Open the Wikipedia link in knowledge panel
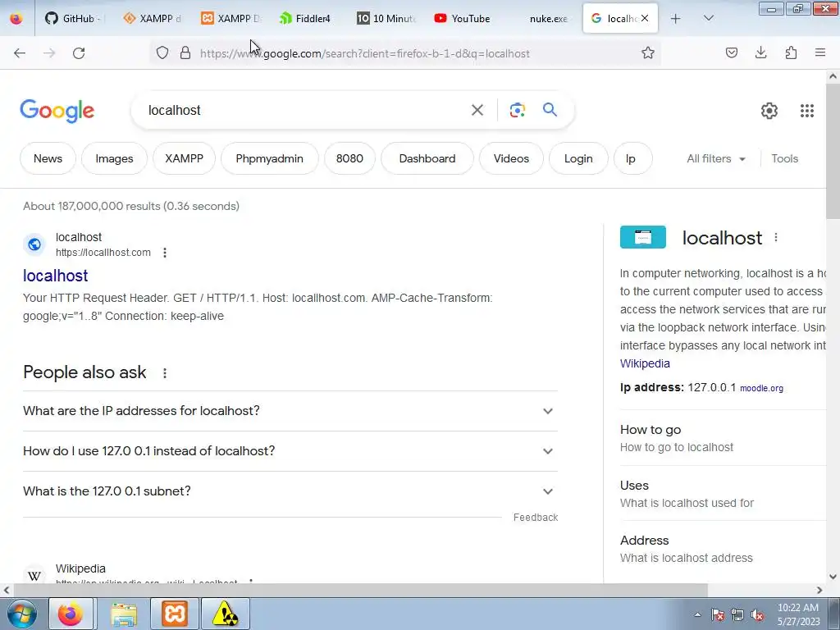The height and width of the screenshot is (630, 840). pyautogui.click(x=645, y=363)
